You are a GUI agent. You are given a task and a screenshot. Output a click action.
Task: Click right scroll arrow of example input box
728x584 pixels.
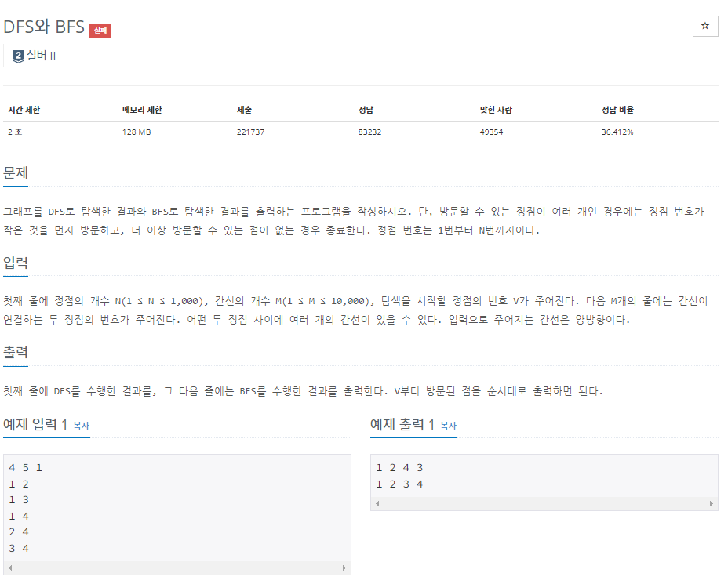click(x=344, y=568)
